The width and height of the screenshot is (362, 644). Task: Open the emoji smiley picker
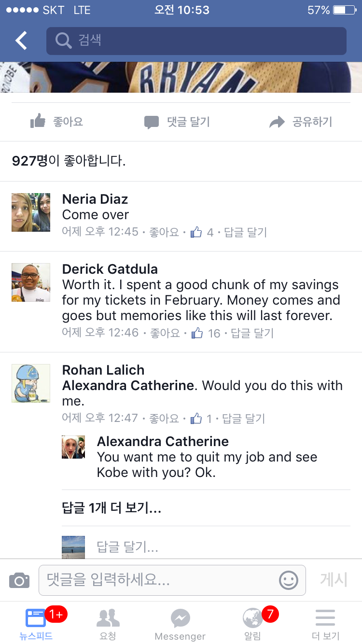point(289,580)
